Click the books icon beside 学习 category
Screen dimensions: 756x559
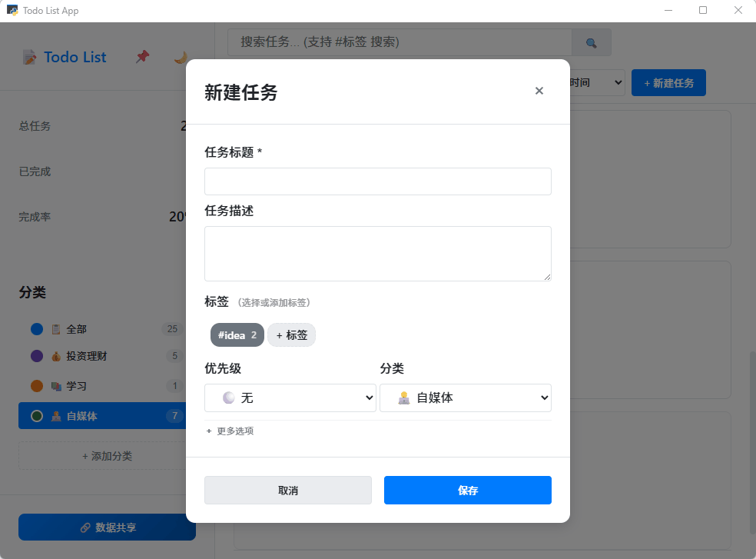tap(56, 385)
